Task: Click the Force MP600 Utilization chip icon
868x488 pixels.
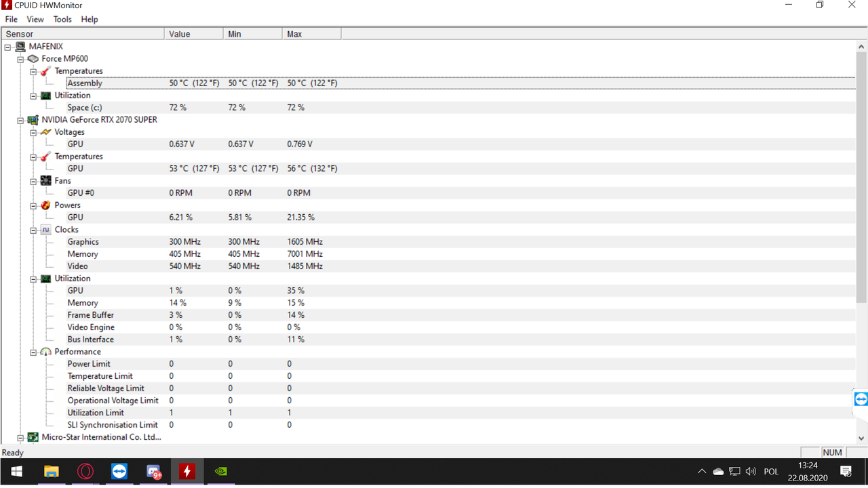Action: click(x=45, y=96)
